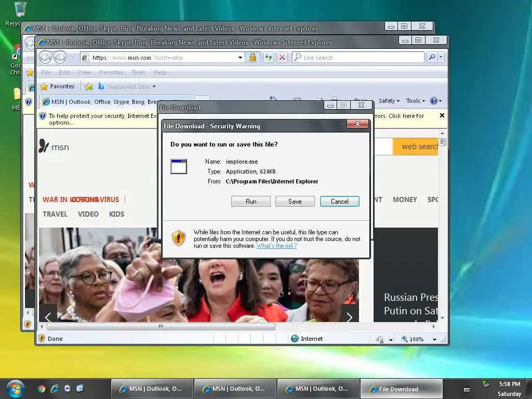Click the iexplore.exe file name text
This screenshot has height=399, width=532.
[242, 162]
